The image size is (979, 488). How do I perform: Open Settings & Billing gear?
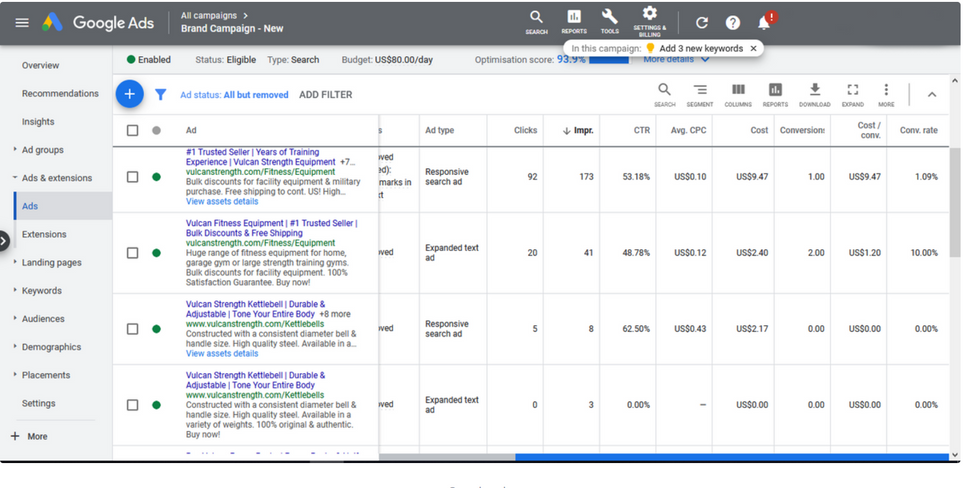tap(649, 22)
